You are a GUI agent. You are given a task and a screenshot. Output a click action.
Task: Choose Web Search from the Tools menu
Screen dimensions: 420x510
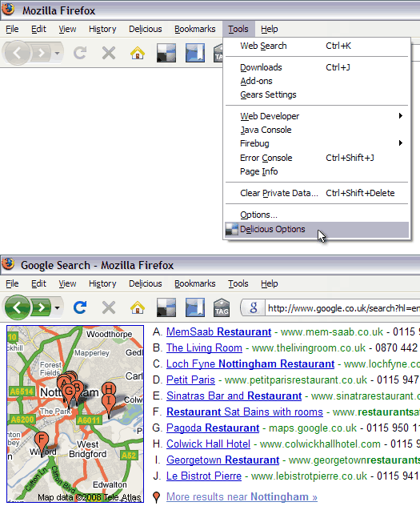pos(317,46)
